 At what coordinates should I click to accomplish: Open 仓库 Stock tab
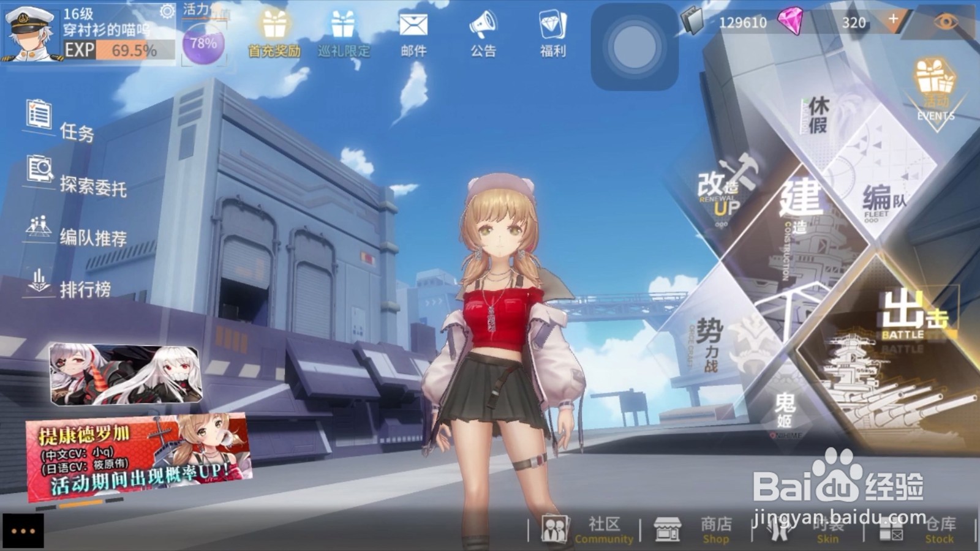click(x=917, y=530)
